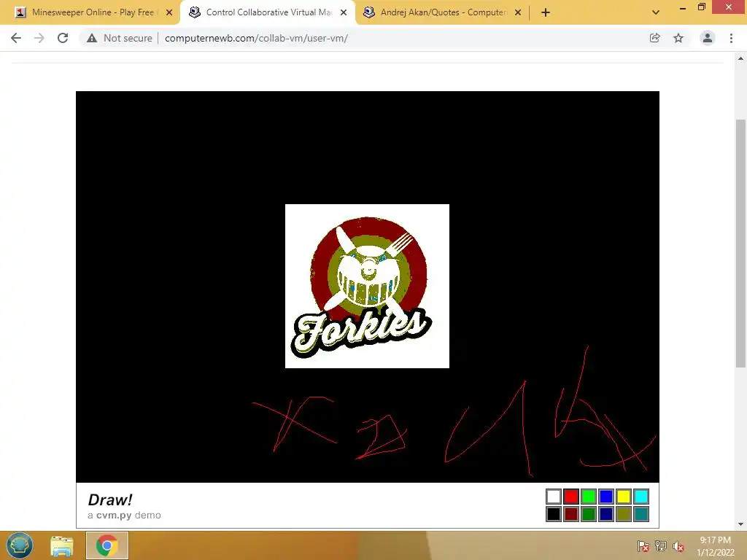This screenshot has width=747, height=560.
Task: Click the cvm.py demo text
Action: pos(124,516)
